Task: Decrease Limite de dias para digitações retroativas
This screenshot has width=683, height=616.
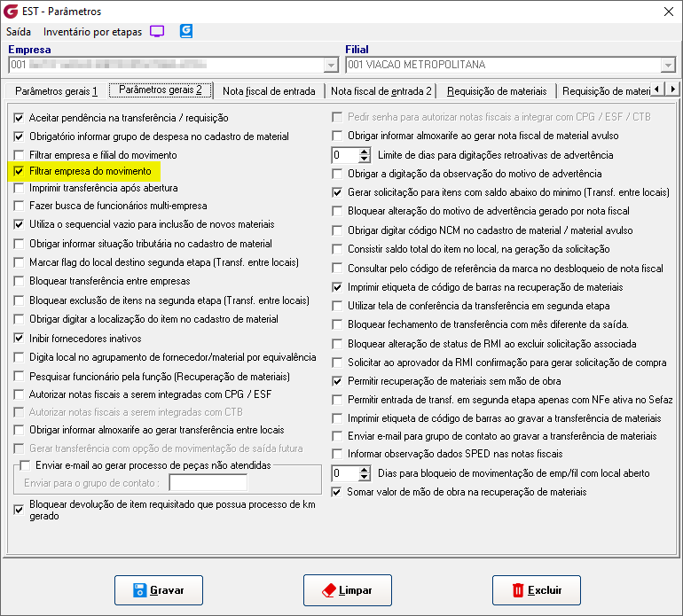Action: pos(365,159)
